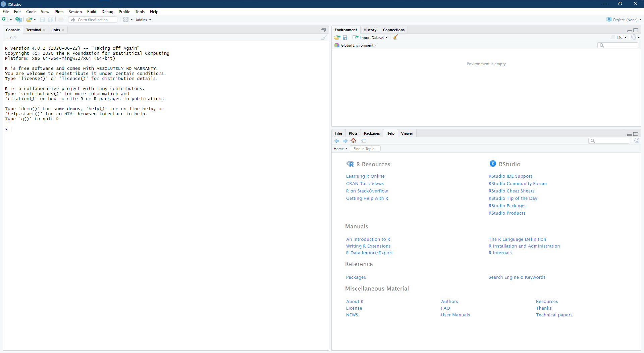Viewport: 644px width, 353px height.
Task: Open the Session menu
Action: [75, 12]
